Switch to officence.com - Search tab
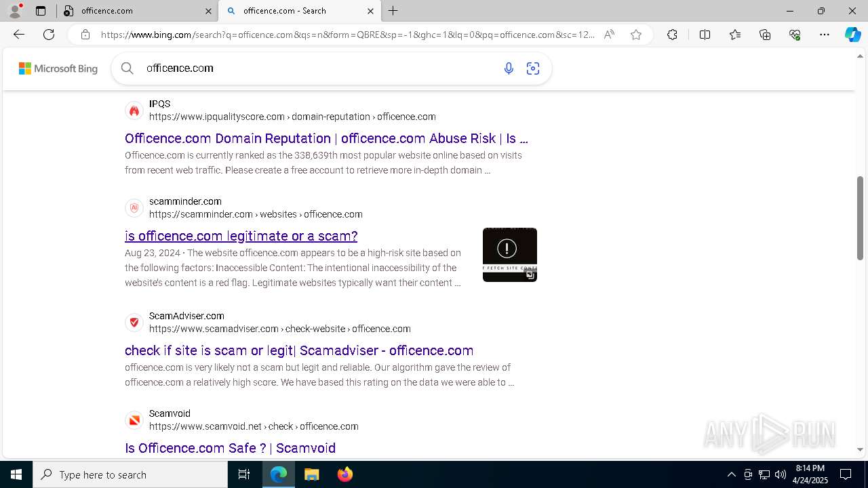This screenshot has width=868, height=488. pyautogui.click(x=300, y=11)
